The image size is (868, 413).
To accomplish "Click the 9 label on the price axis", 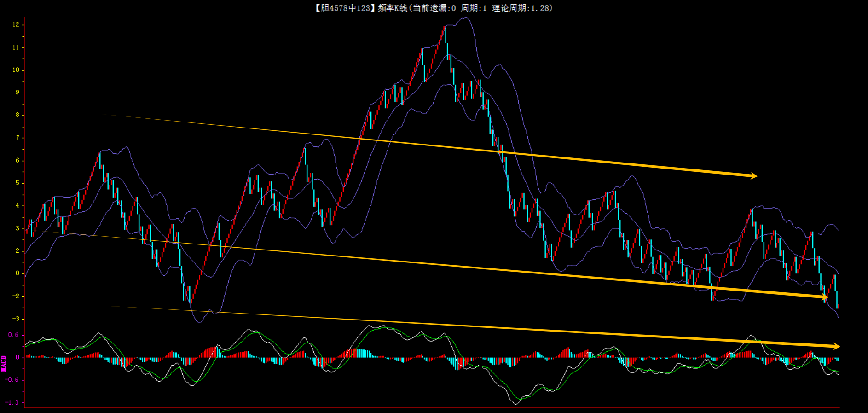I will pyautogui.click(x=17, y=92).
